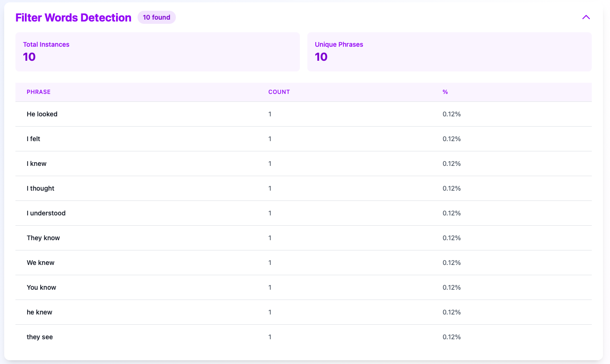Click the 'they see' phrase entry
610x364 pixels.
40,337
